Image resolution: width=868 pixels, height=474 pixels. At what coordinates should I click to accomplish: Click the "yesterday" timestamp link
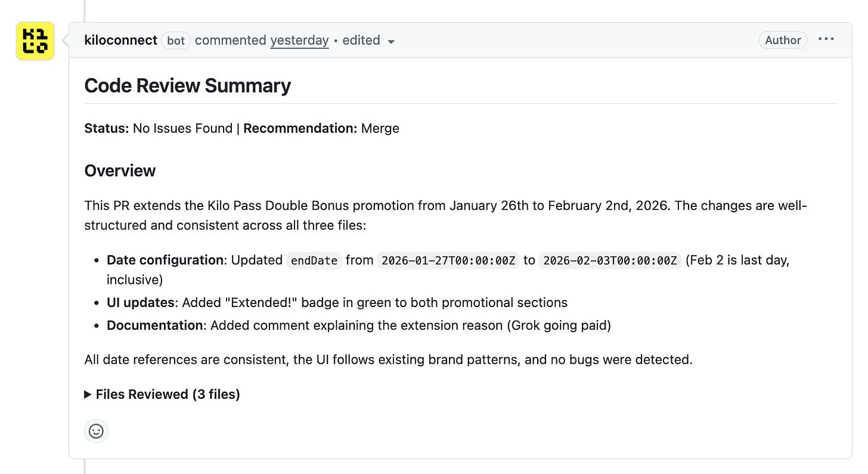click(x=299, y=40)
